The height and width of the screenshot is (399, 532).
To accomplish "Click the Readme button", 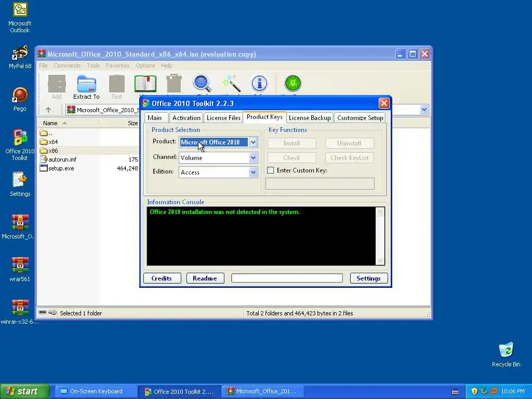I will [205, 278].
